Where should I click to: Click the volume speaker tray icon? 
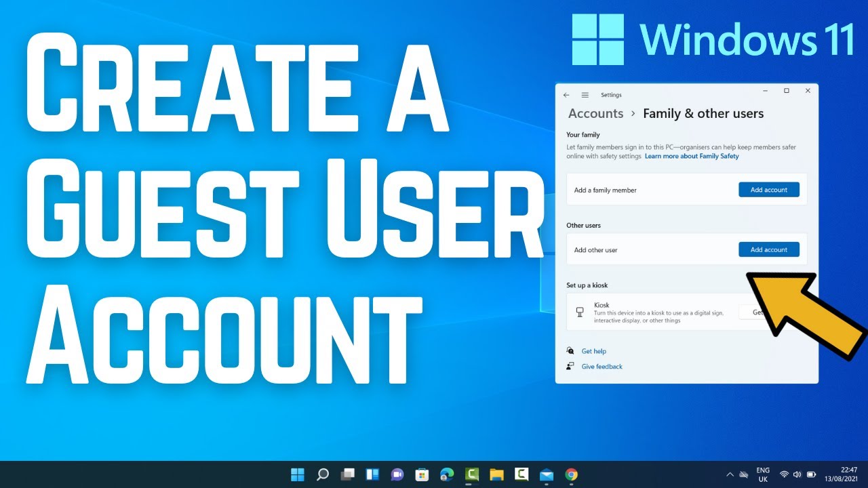pyautogui.click(x=797, y=474)
